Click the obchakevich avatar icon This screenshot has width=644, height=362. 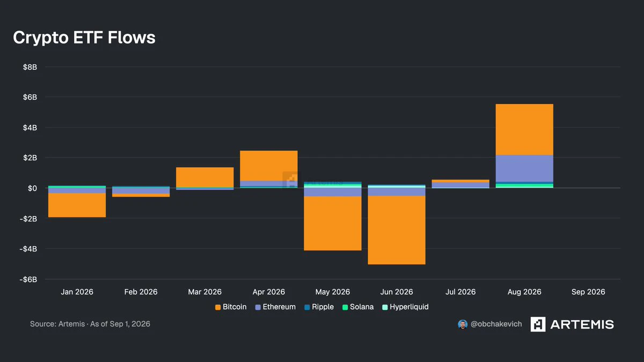(463, 324)
